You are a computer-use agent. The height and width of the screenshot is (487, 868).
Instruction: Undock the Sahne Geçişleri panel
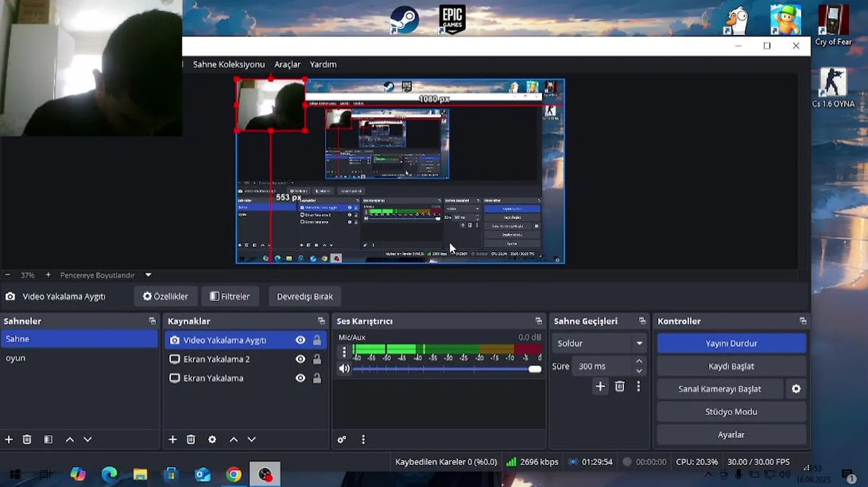coord(642,321)
